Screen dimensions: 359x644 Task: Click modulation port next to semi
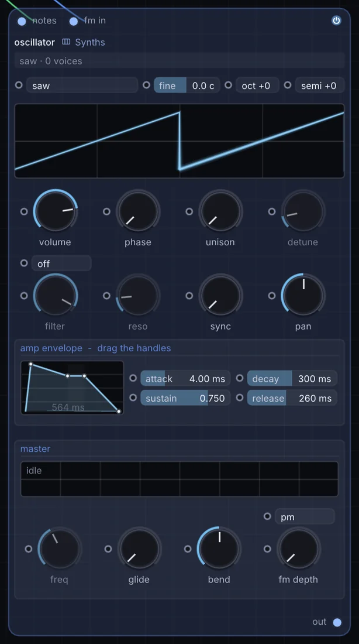pos(288,85)
